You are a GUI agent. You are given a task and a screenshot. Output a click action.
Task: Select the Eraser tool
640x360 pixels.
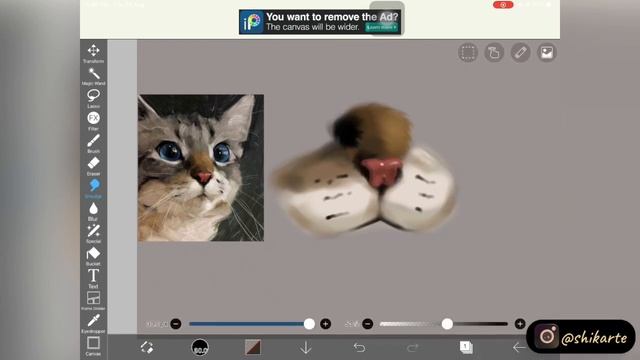coord(93,166)
